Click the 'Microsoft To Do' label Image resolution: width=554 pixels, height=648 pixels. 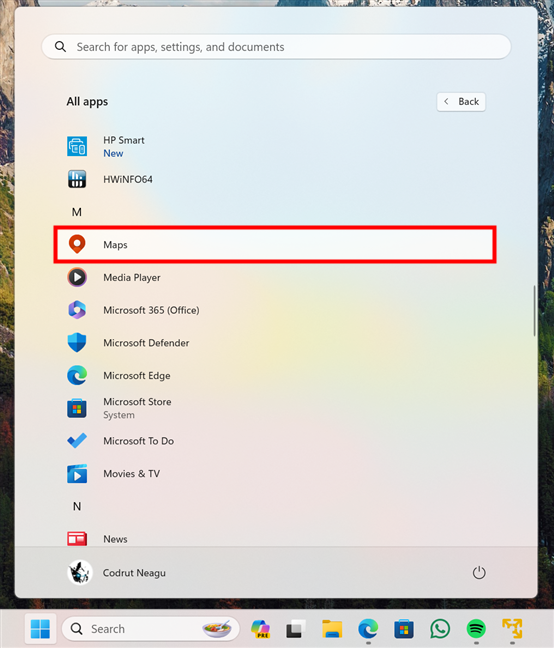tap(138, 441)
